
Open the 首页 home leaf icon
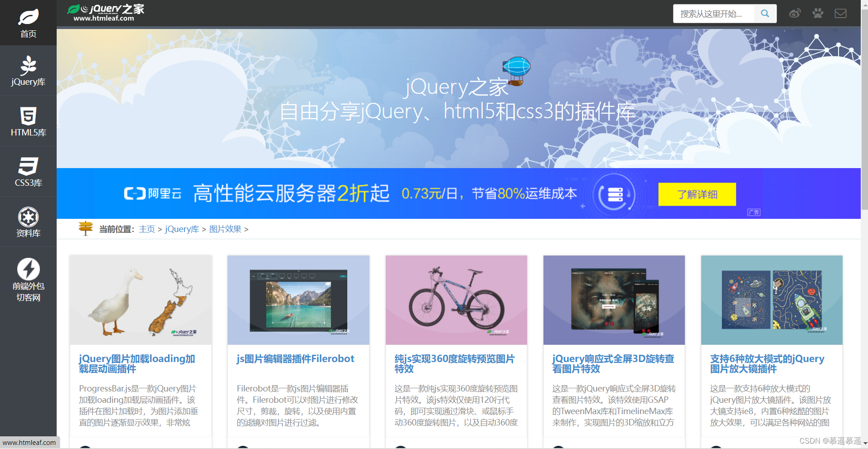pyautogui.click(x=28, y=18)
